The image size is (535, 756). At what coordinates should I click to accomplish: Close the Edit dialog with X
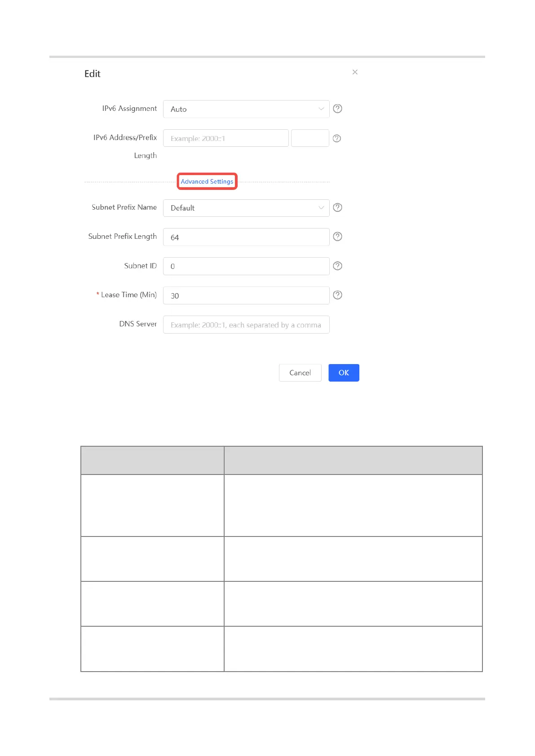pos(355,72)
